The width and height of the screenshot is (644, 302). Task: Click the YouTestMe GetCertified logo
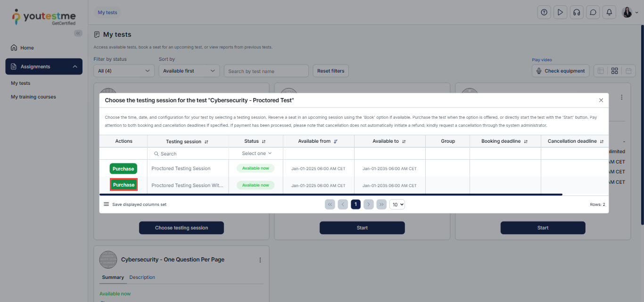tap(43, 17)
